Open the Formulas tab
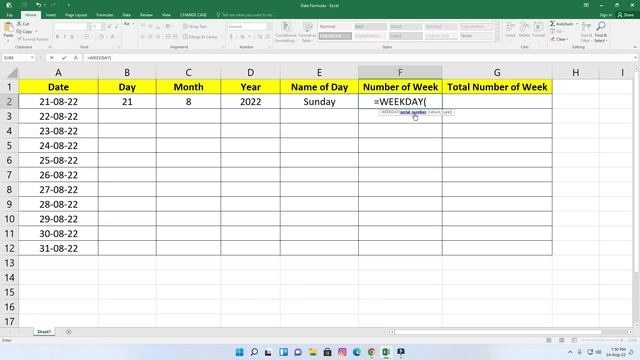This screenshot has height=360, width=640. coord(104,15)
